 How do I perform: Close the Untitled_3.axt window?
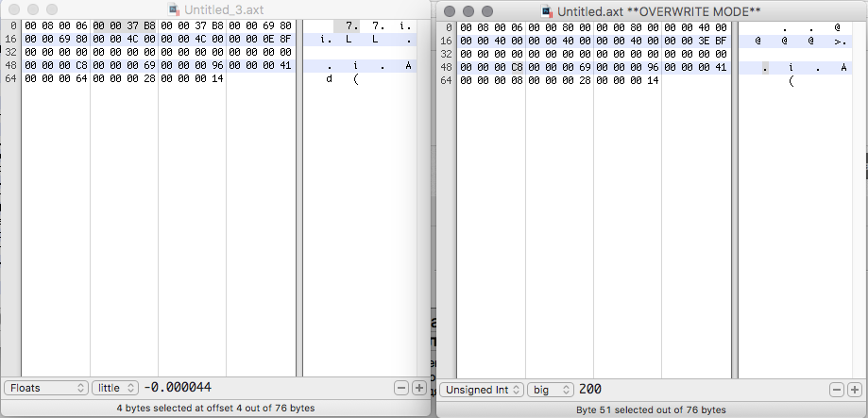(x=14, y=9)
